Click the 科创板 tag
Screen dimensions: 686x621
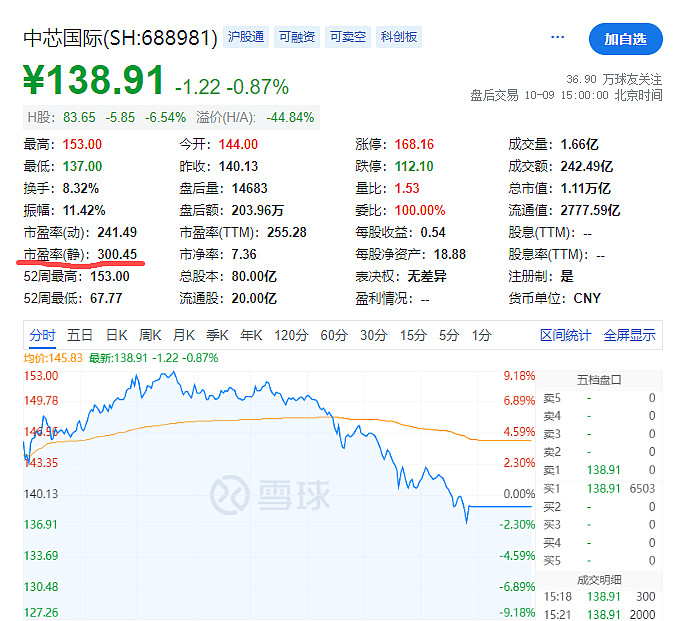click(x=399, y=37)
